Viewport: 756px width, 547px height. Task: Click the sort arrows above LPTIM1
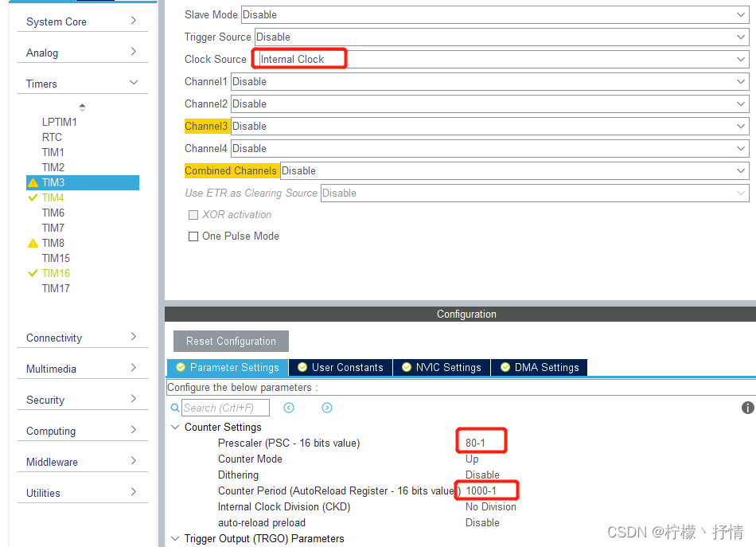[x=83, y=107]
